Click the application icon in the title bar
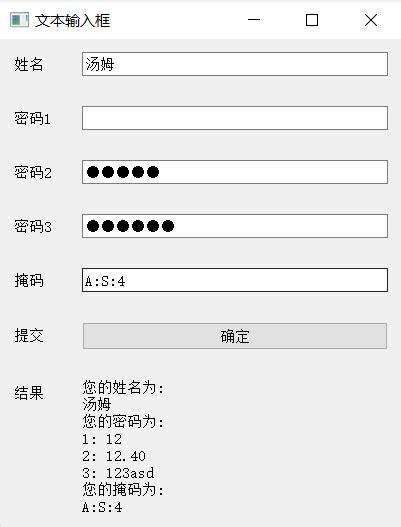The width and height of the screenshot is (401, 527). [19, 20]
